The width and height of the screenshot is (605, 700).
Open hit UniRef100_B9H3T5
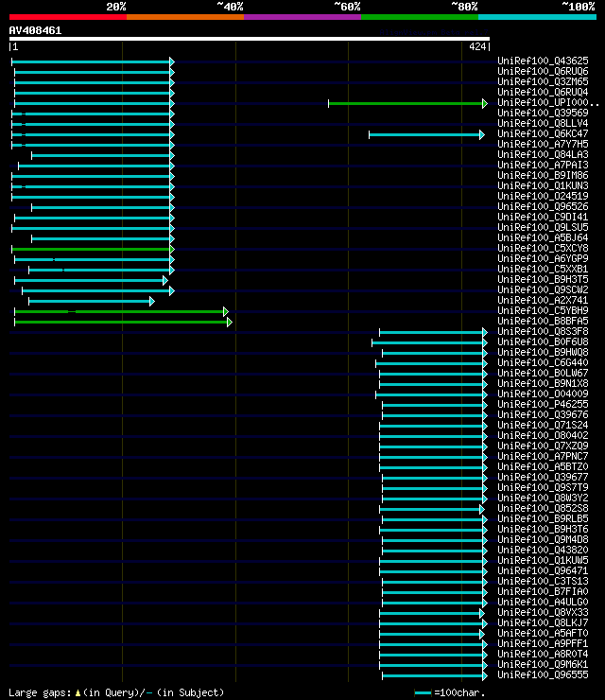point(543,279)
